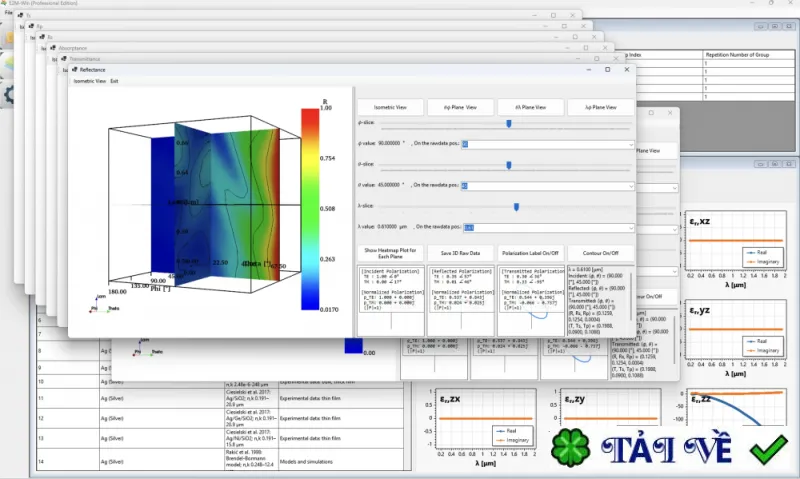Click the folder icon in left sidebar
The height and width of the screenshot is (479, 800).
(9, 38)
